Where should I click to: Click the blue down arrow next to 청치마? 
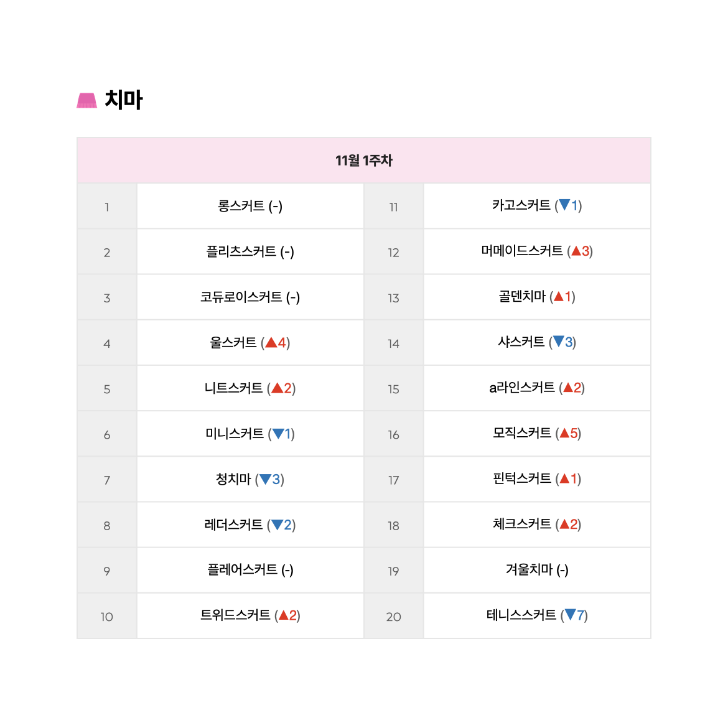pos(265,479)
